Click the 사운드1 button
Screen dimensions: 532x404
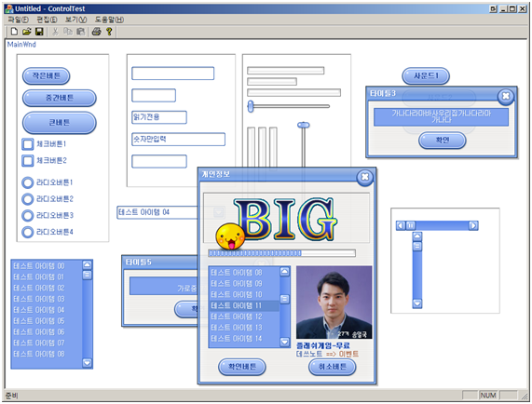(x=426, y=76)
